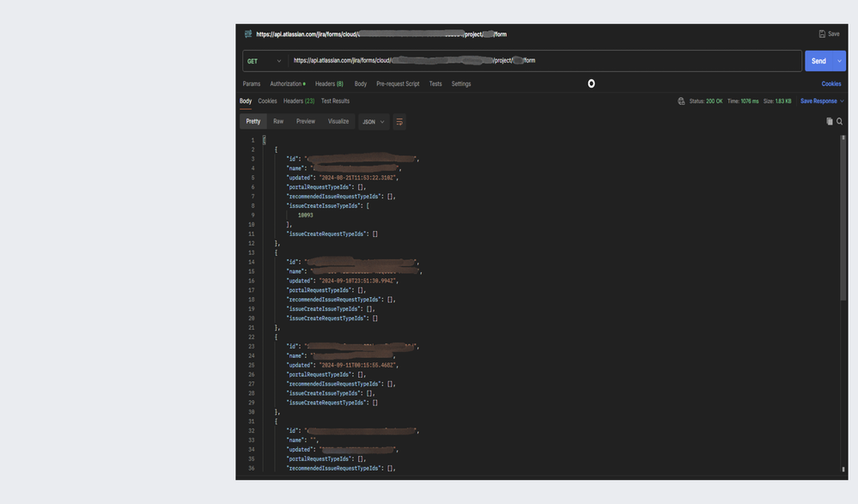858x504 pixels.
Task: Open the response Cookies tab
Action: 268,101
